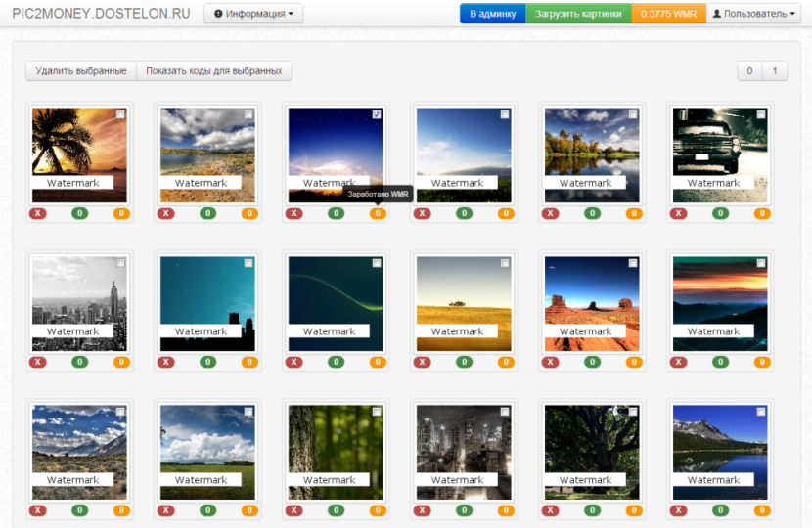This screenshot has width=812, height=528.
Task: Open the Информация dropdown menu
Action: (253, 14)
